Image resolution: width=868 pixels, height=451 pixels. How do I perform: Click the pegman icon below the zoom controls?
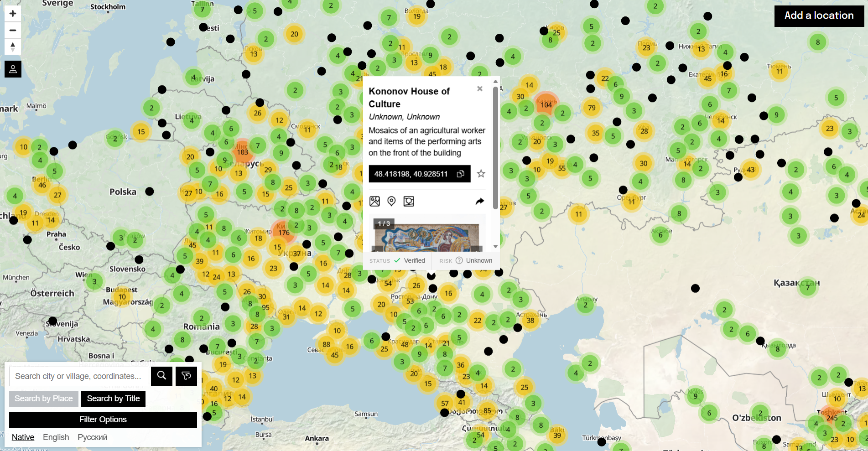pos(13,69)
